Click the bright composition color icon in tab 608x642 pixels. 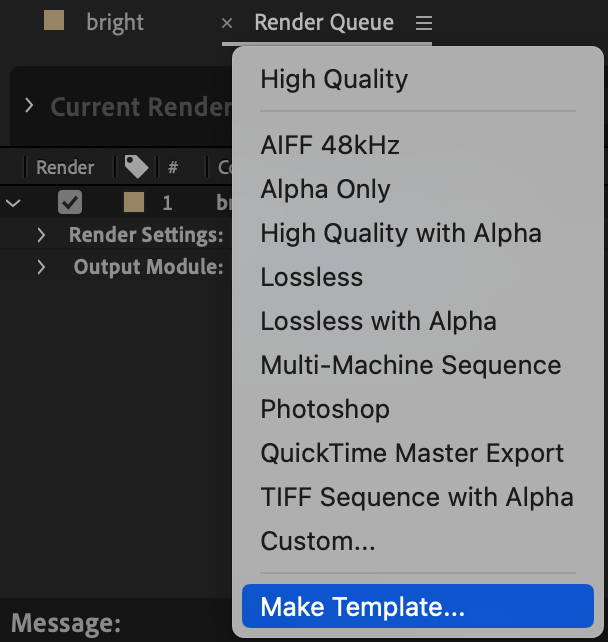54,22
